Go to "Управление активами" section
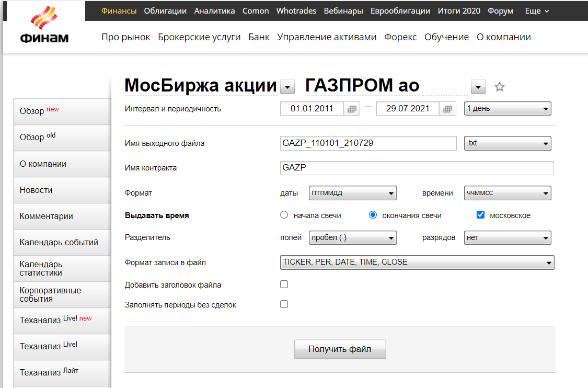Screen dimensions: 588x388 pos(327,37)
